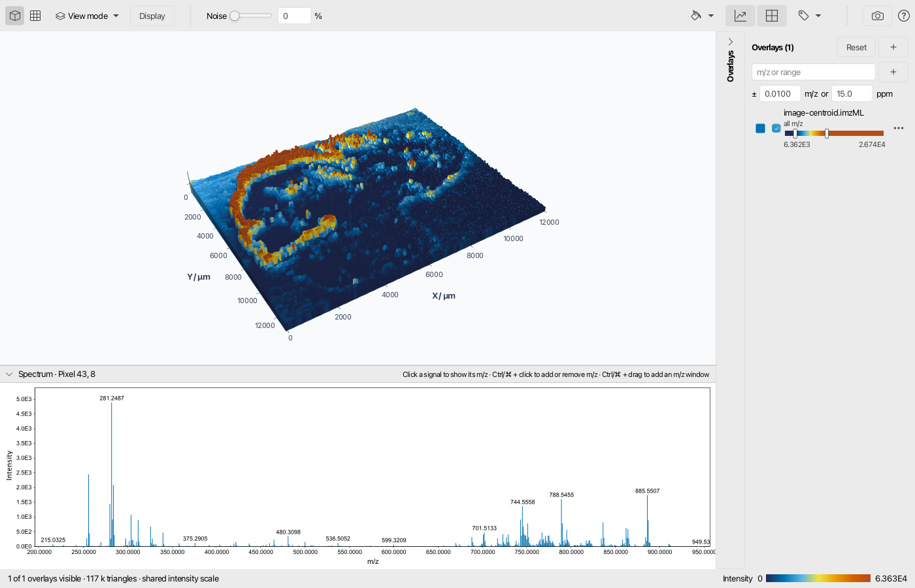Open the tag labels menu
Viewport: 915px width, 588px height.
click(804, 16)
